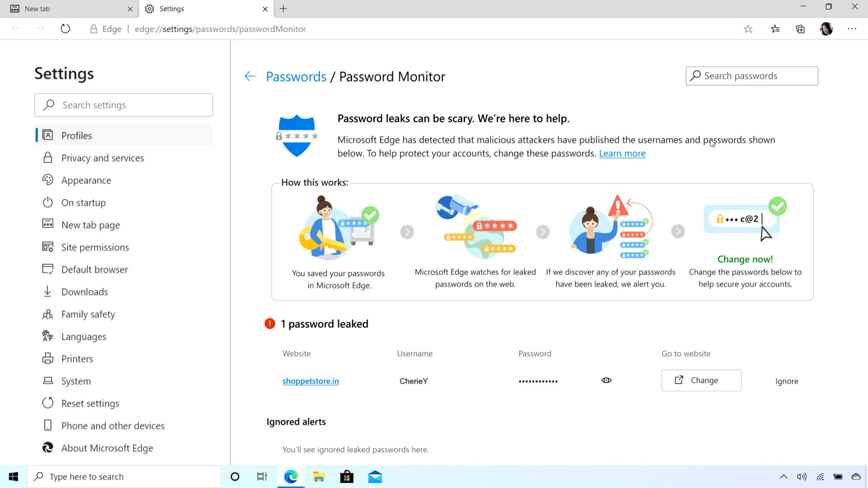Click the password visibility eye icon
The height and width of the screenshot is (488, 868).
(x=607, y=380)
